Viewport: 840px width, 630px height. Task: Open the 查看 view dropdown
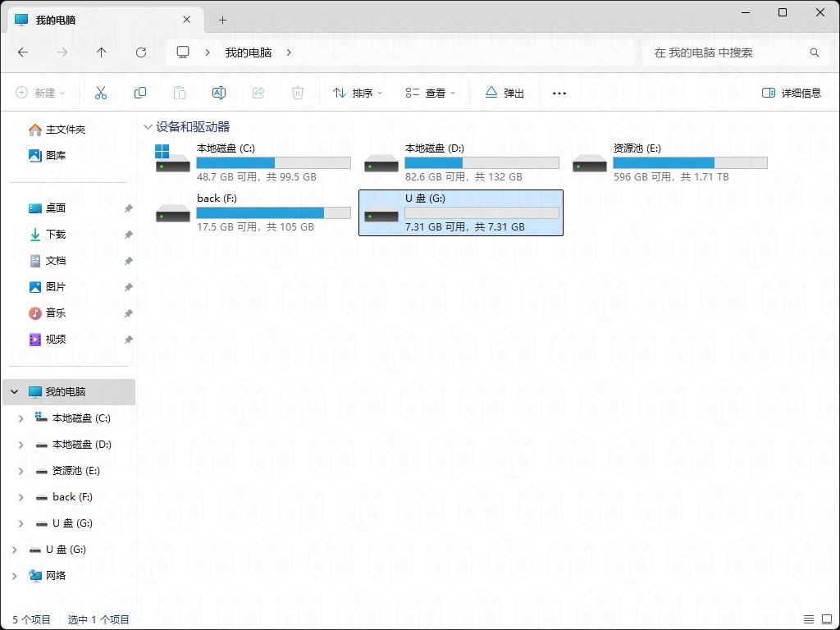click(431, 94)
